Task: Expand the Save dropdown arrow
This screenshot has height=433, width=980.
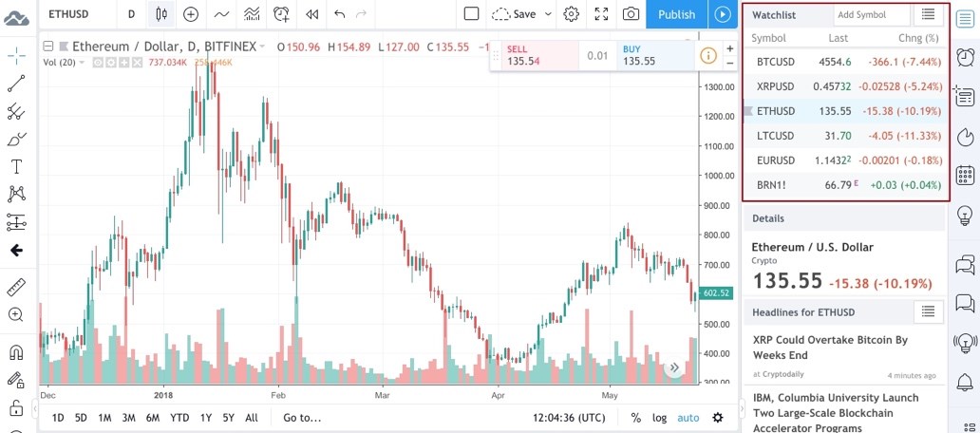Action: [x=548, y=13]
